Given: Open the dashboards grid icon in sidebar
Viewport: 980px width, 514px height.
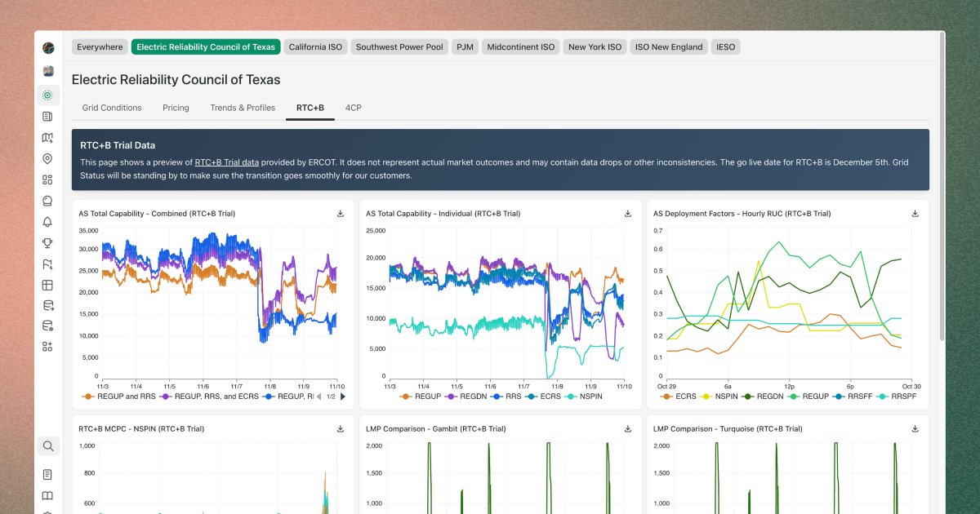Looking at the screenshot, I should click(x=47, y=179).
